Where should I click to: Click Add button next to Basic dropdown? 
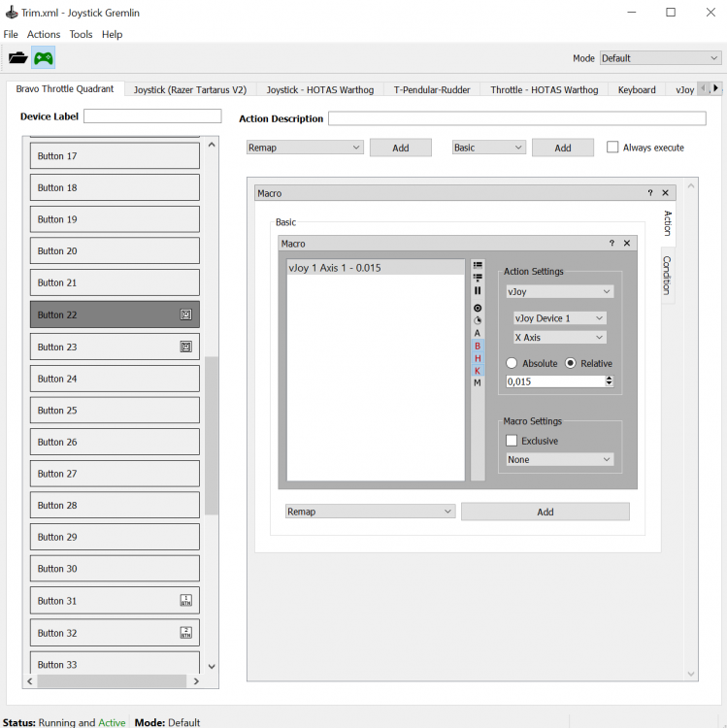pyautogui.click(x=563, y=148)
